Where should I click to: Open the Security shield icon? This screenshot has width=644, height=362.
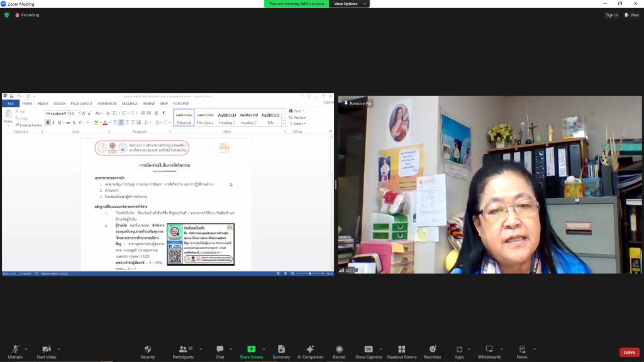pyautogui.click(x=147, y=349)
